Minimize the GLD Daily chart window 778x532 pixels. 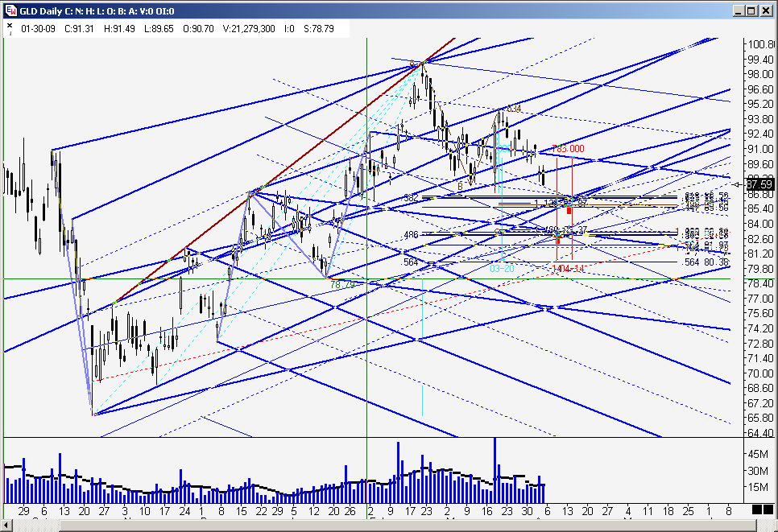(x=739, y=11)
